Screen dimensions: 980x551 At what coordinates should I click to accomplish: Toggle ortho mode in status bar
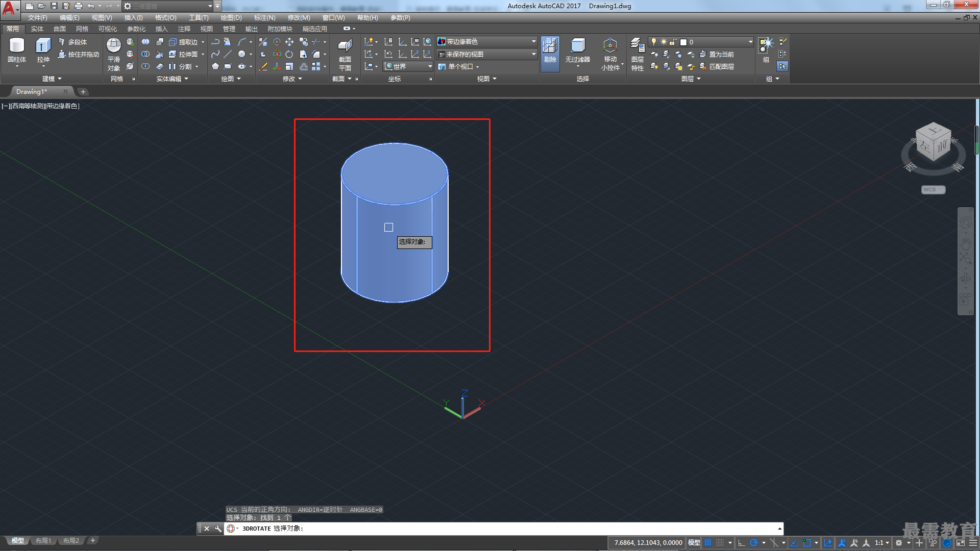point(742,543)
